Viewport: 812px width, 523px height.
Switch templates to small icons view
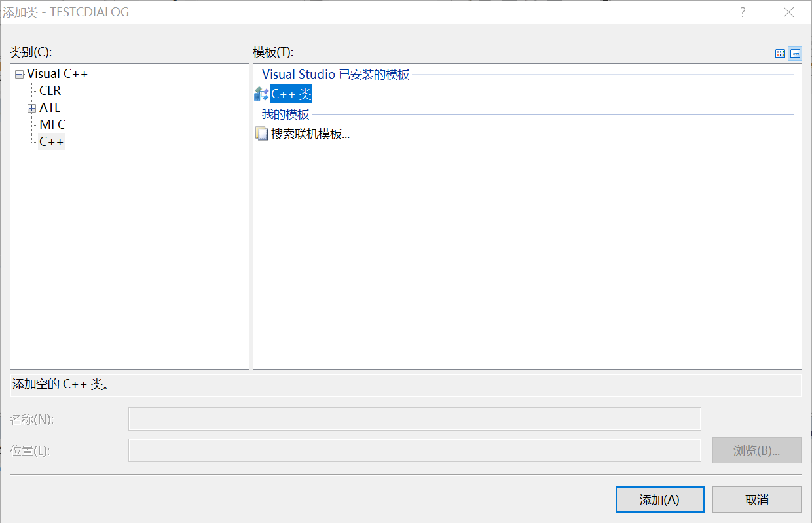point(795,54)
